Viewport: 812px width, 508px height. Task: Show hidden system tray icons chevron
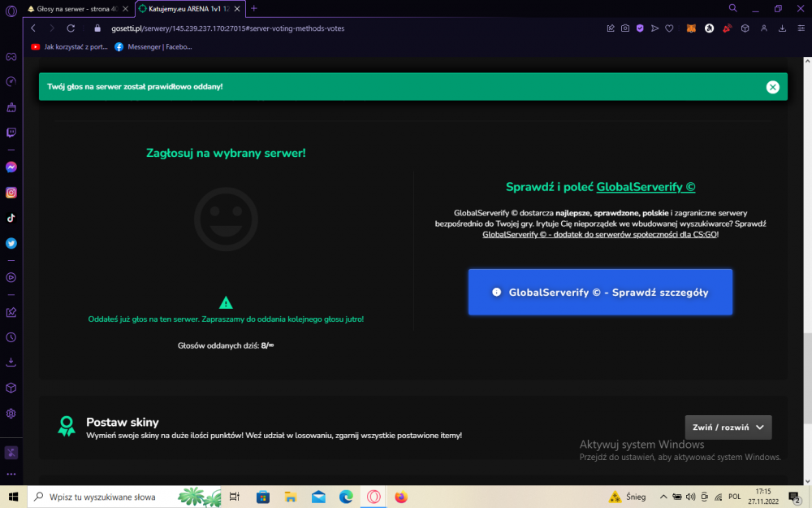pyautogui.click(x=663, y=497)
